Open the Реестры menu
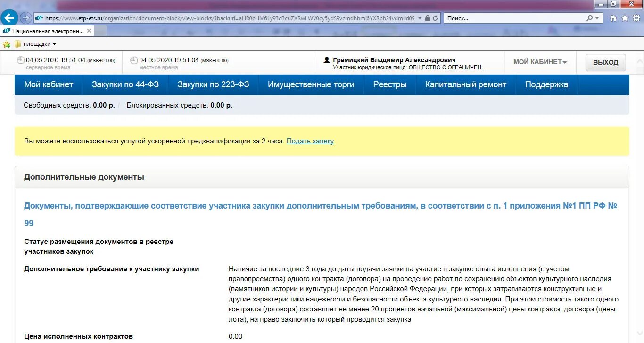 [390, 85]
